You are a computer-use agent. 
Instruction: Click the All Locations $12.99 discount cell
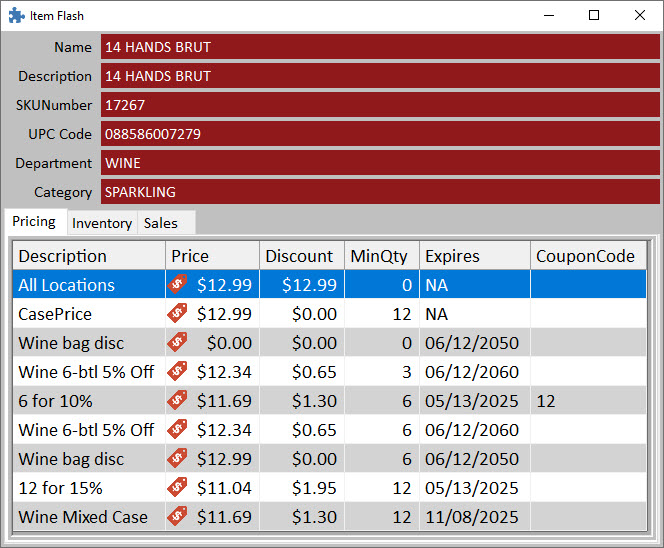point(302,285)
